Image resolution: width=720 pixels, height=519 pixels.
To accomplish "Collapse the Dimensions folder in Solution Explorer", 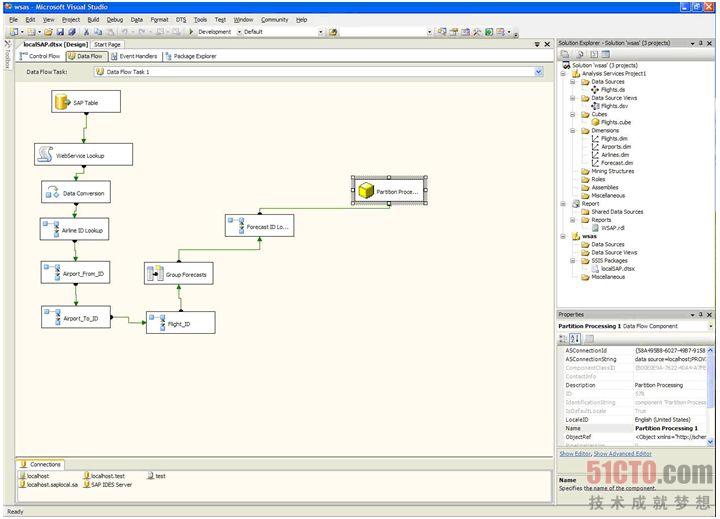I will [573, 130].
